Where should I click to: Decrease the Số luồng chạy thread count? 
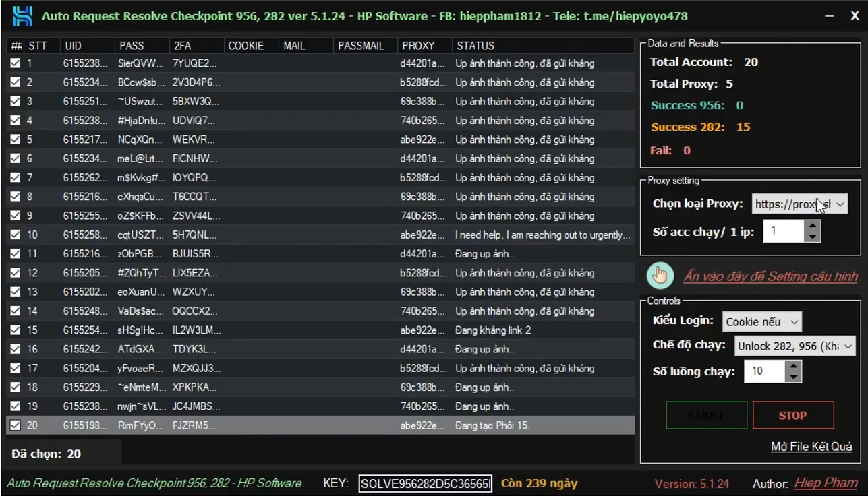tap(794, 377)
